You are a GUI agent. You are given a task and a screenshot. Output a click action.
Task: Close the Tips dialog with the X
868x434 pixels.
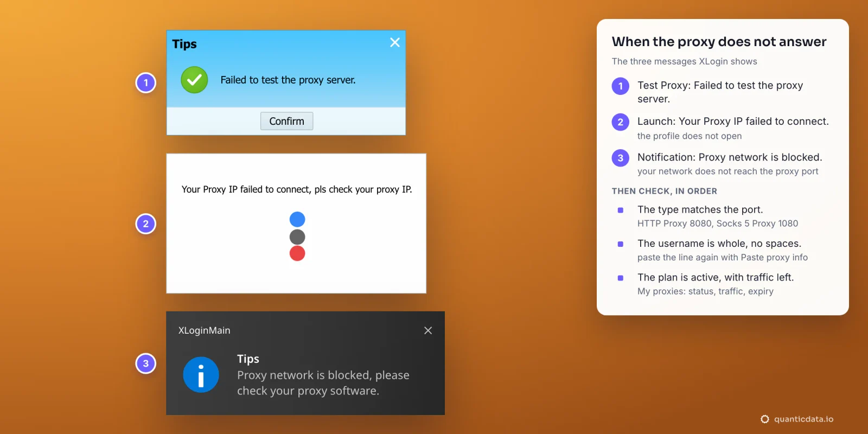click(x=395, y=42)
